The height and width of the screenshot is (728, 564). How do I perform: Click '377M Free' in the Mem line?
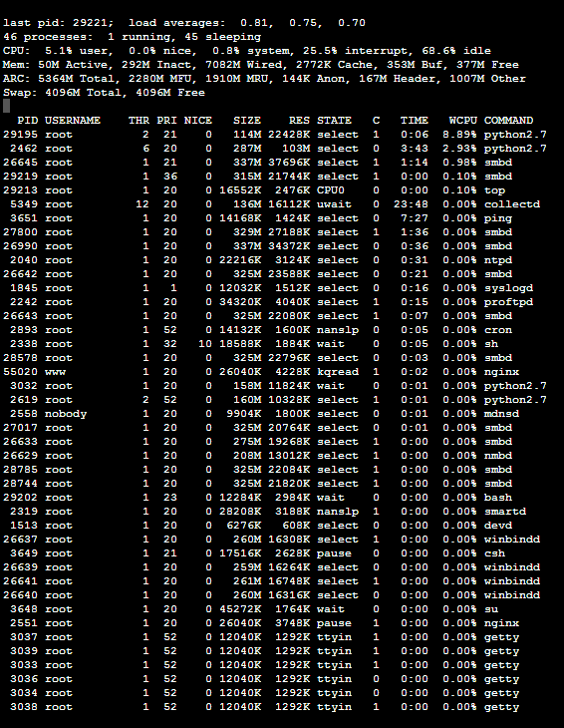click(487, 65)
